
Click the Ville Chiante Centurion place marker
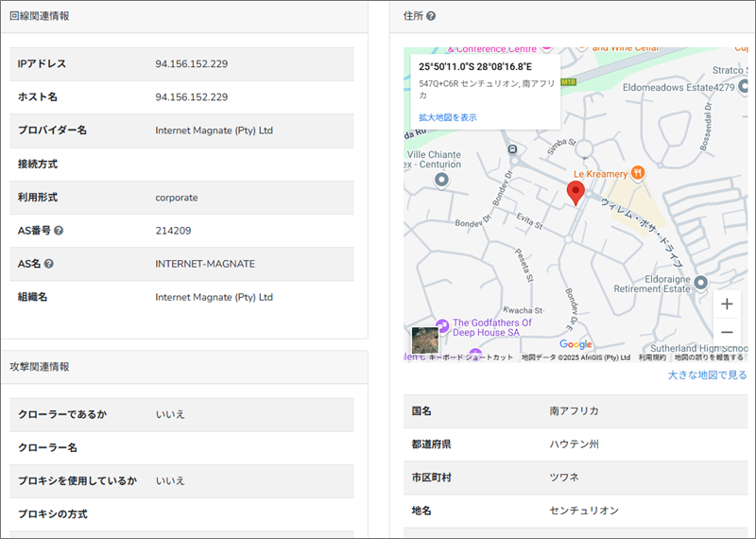441,180
